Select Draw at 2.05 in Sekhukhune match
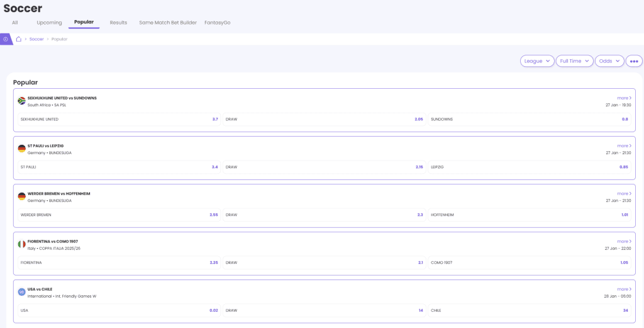The height and width of the screenshot is (328, 644). pos(325,119)
